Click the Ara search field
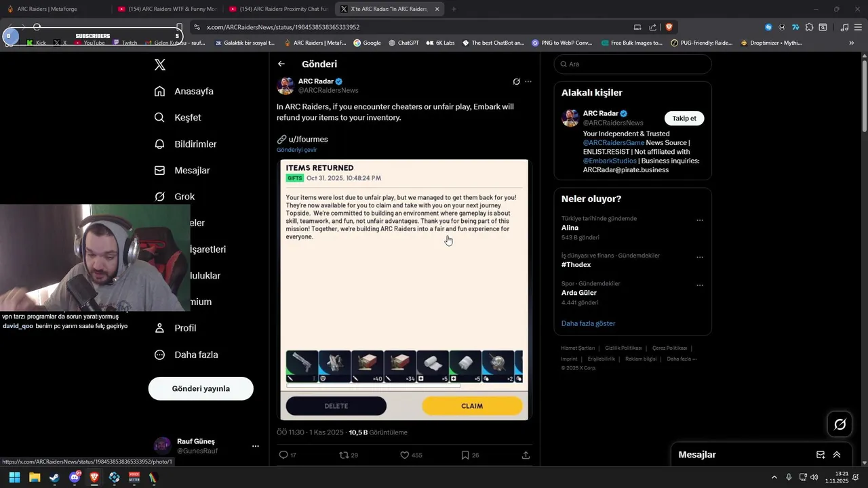 (633, 64)
